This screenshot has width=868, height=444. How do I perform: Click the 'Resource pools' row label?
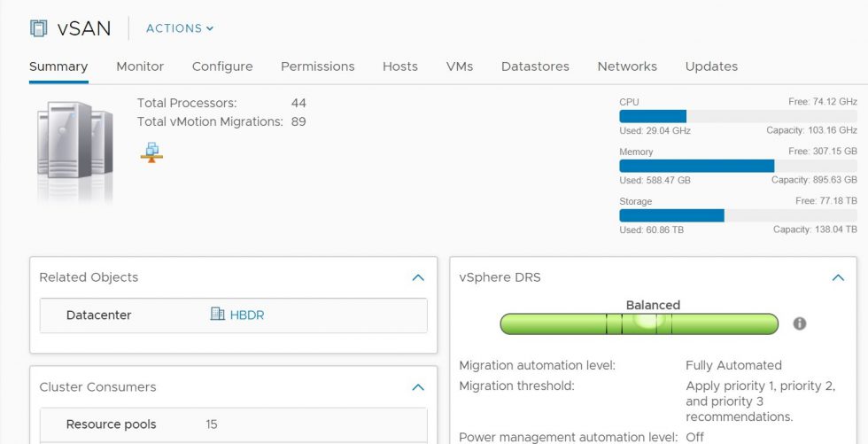pos(111,425)
